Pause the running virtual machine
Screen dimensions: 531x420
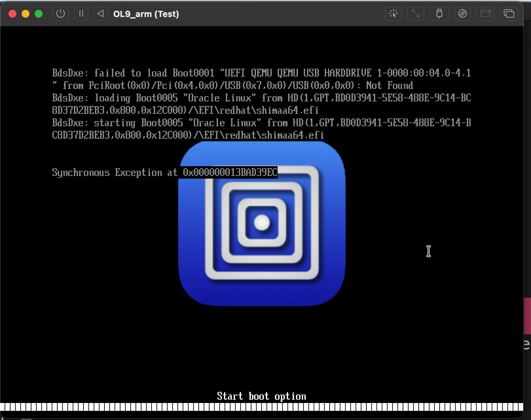(x=81, y=14)
